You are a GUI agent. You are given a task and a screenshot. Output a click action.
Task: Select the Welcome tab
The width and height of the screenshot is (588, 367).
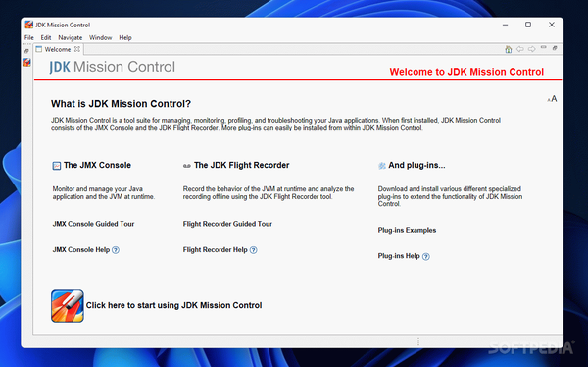point(58,49)
